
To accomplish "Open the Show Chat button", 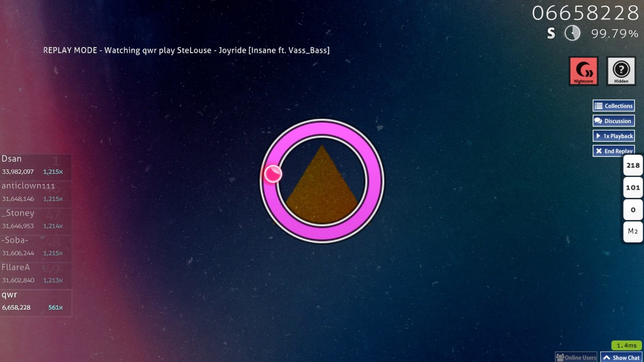I will 621,357.
